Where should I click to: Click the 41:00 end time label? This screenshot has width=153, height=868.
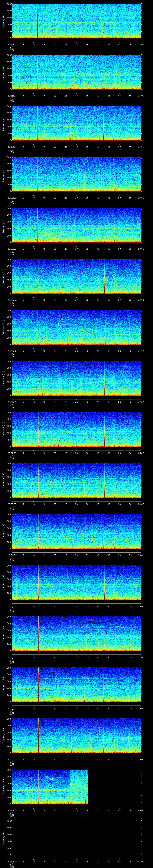[141, 861]
